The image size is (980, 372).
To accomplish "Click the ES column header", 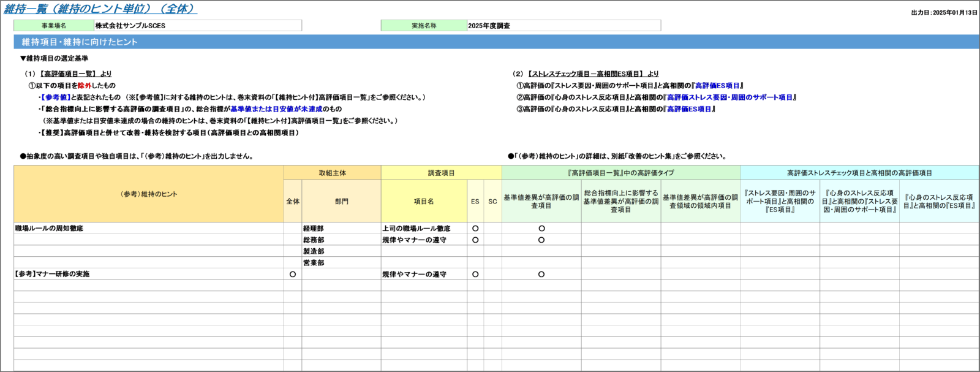I will coord(475,201).
